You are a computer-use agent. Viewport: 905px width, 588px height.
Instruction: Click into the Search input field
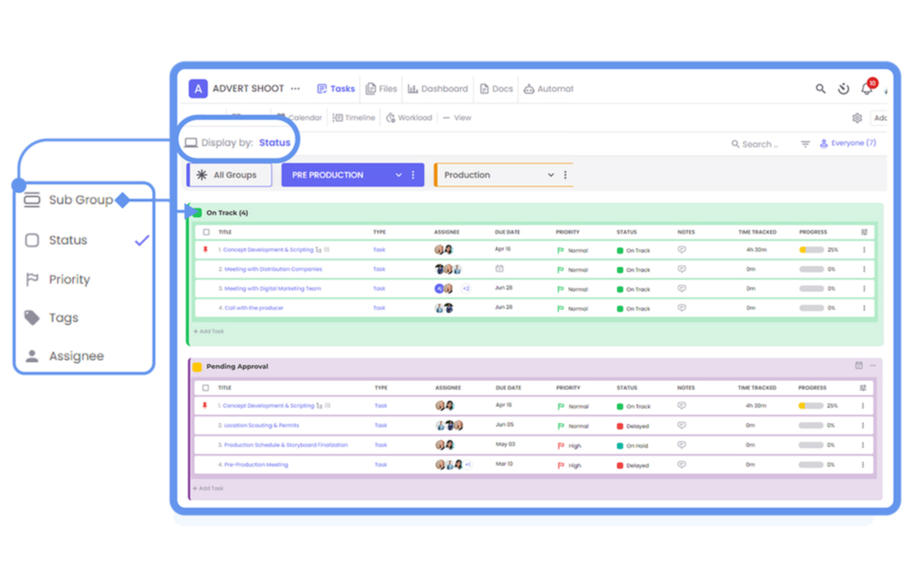tap(758, 142)
